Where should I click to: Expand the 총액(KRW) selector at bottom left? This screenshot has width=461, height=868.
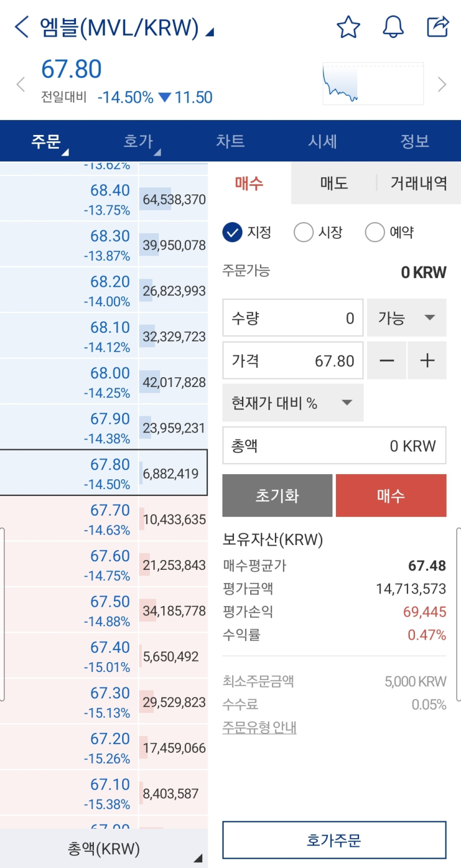coord(104,848)
